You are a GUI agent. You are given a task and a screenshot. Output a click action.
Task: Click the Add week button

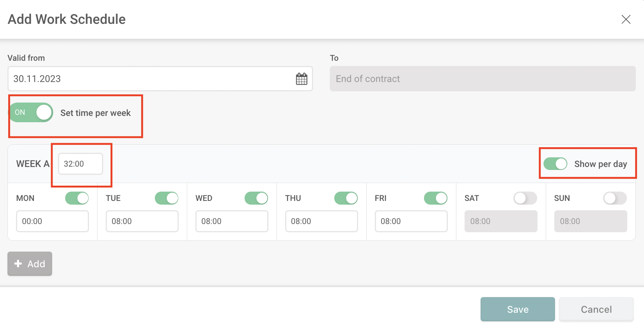[30, 264]
